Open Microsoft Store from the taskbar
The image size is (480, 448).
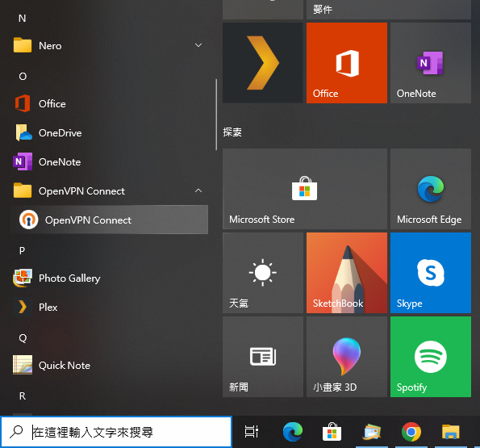coord(332,432)
